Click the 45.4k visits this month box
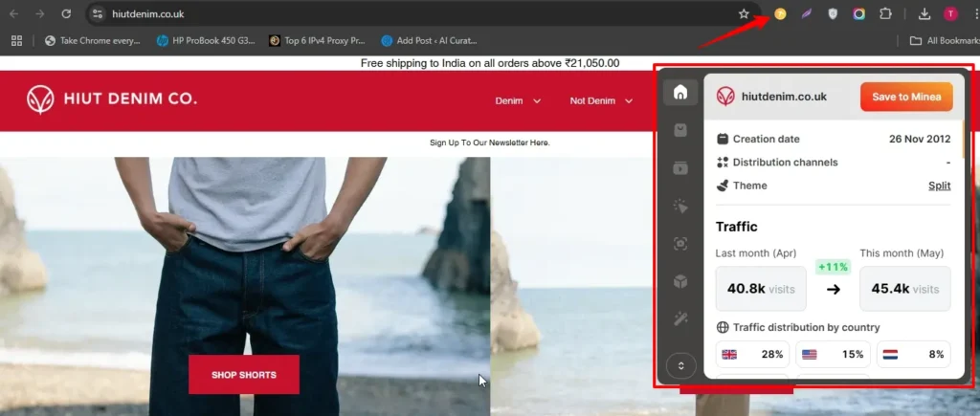 [905, 289]
